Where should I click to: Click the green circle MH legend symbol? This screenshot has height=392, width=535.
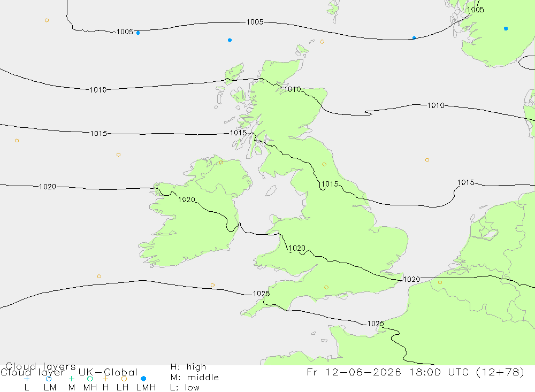click(x=90, y=379)
